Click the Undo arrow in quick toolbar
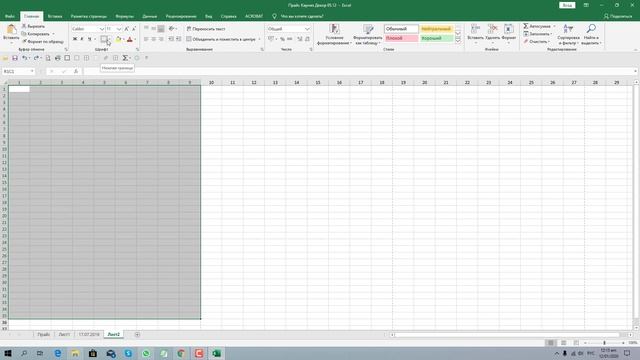The image size is (640, 360). (24, 58)
